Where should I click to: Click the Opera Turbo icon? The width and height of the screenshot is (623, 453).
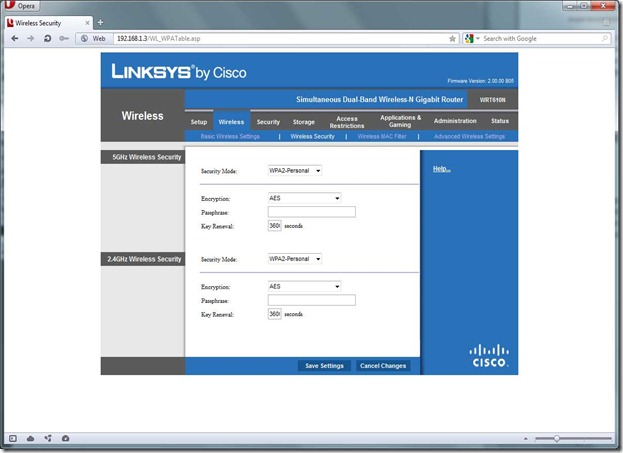[66, 438]
